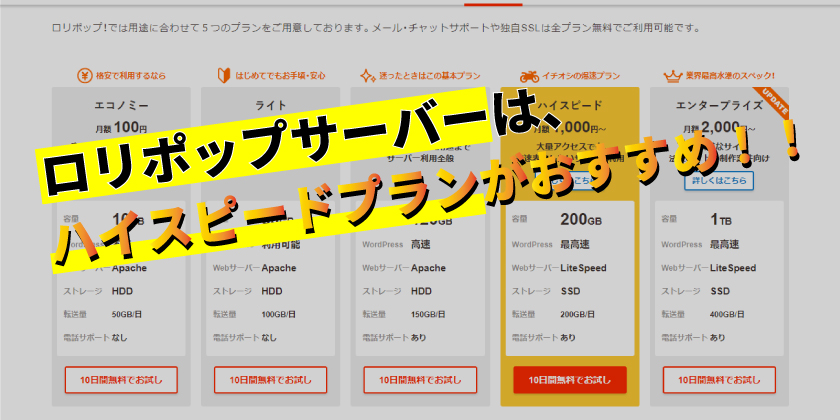Click 400GB/日 transfer value
The image size is (840, 420).
point(726,314)
